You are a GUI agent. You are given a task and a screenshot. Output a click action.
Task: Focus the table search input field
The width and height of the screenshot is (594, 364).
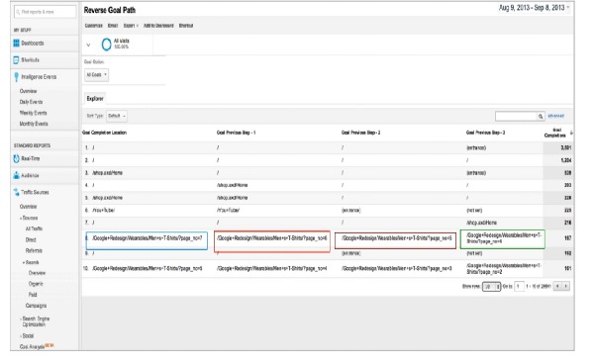pos(516,116)
